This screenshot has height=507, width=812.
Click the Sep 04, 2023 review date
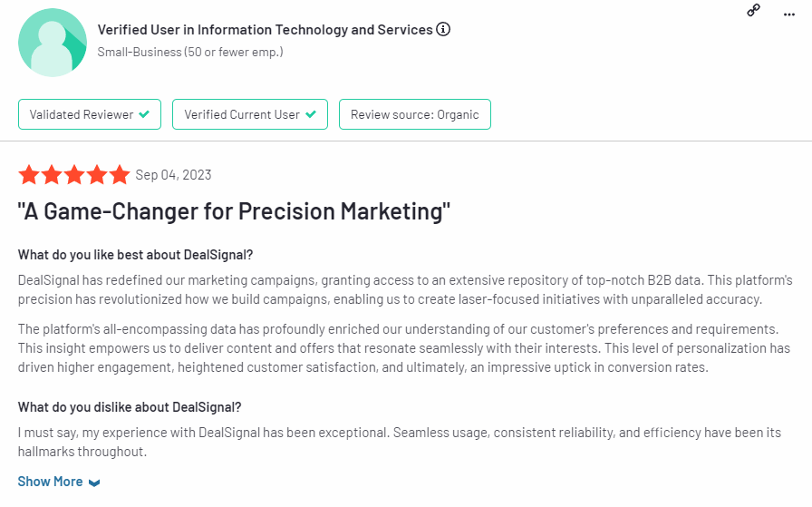173,175
